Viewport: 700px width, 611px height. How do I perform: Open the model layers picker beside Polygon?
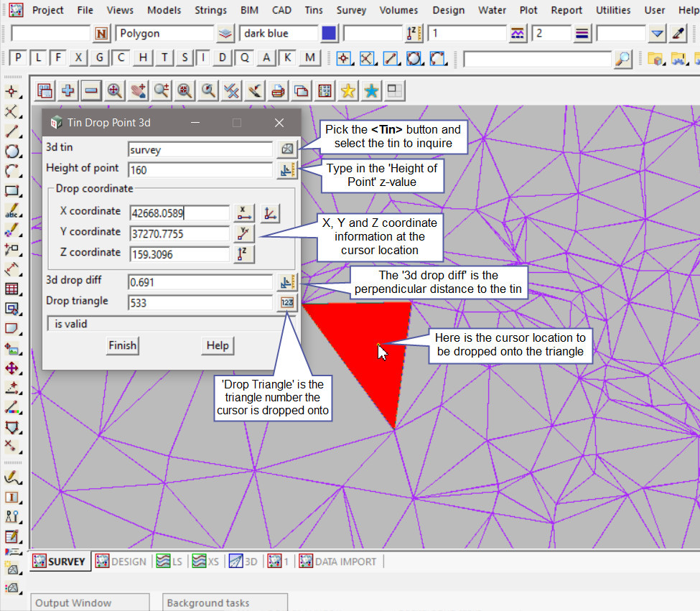pos(225,34)
